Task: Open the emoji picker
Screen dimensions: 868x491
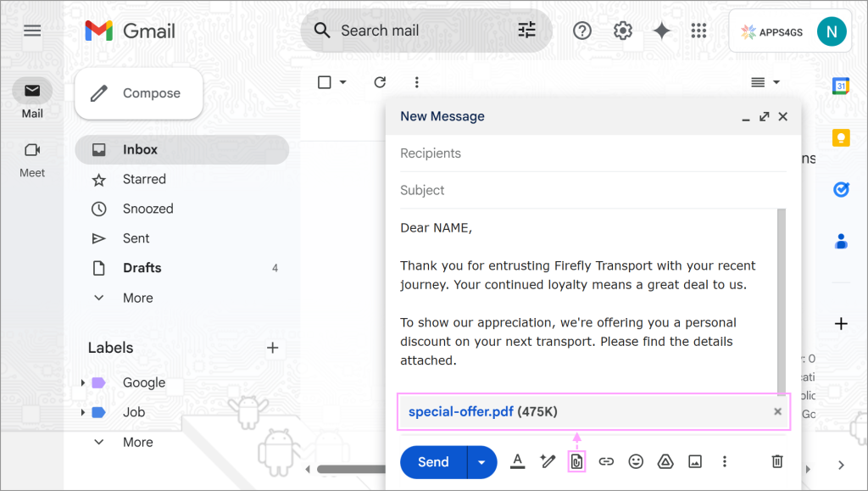Action: click(636, 461)
